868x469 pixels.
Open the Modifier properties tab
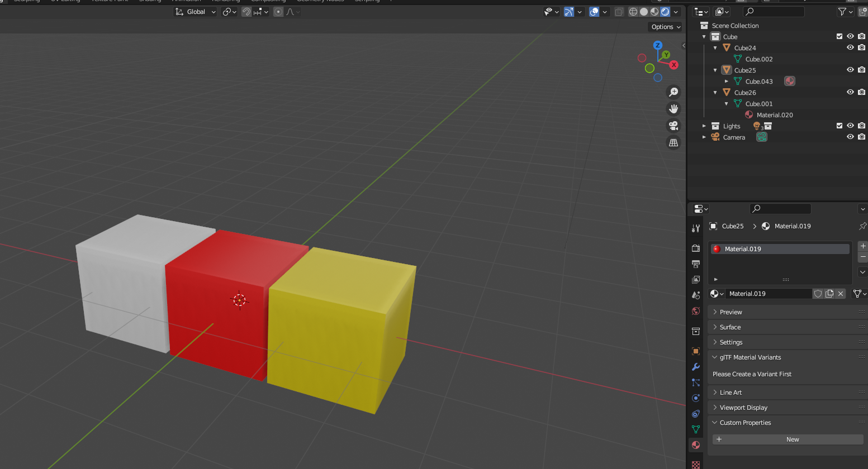695,366
